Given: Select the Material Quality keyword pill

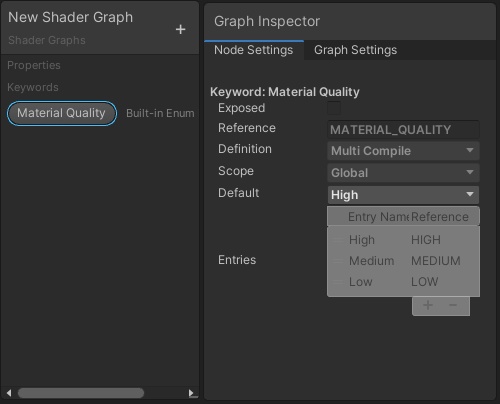Looking at the screenshot, I should [62, 113].
